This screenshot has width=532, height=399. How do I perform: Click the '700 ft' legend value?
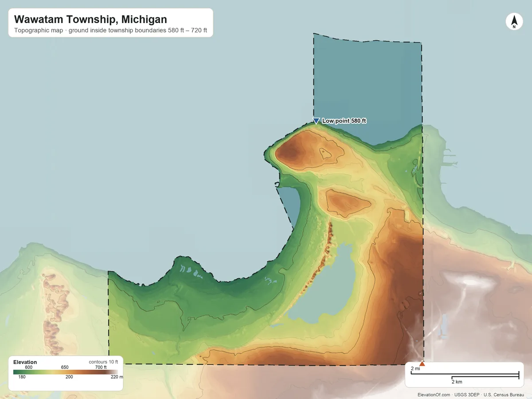(101, 367)
